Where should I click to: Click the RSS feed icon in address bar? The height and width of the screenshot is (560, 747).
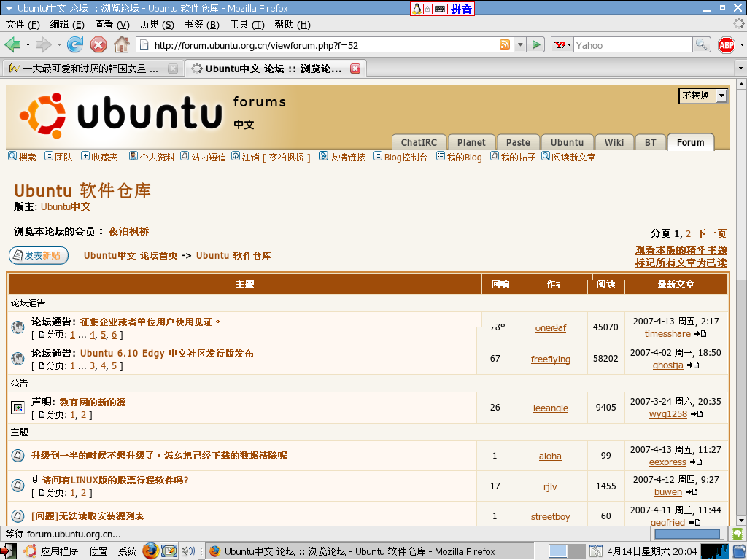pos(505,44)
